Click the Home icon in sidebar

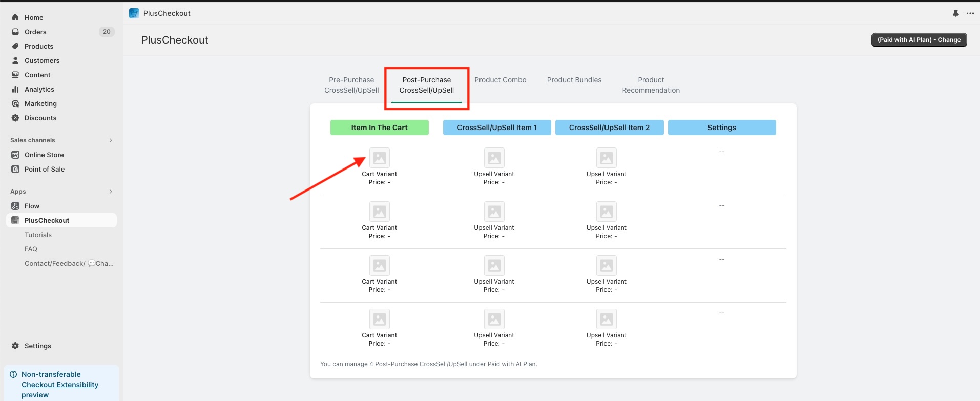(15, 17)
